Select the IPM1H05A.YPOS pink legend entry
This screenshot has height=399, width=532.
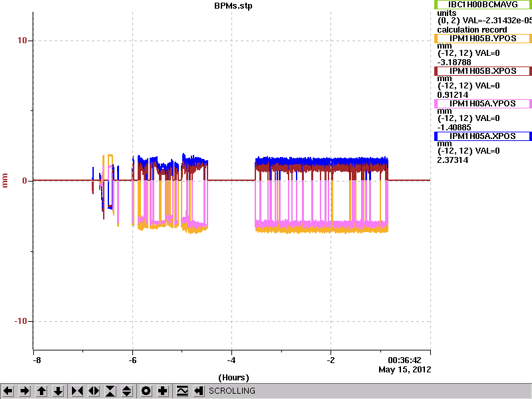click(x=483, y=104)
